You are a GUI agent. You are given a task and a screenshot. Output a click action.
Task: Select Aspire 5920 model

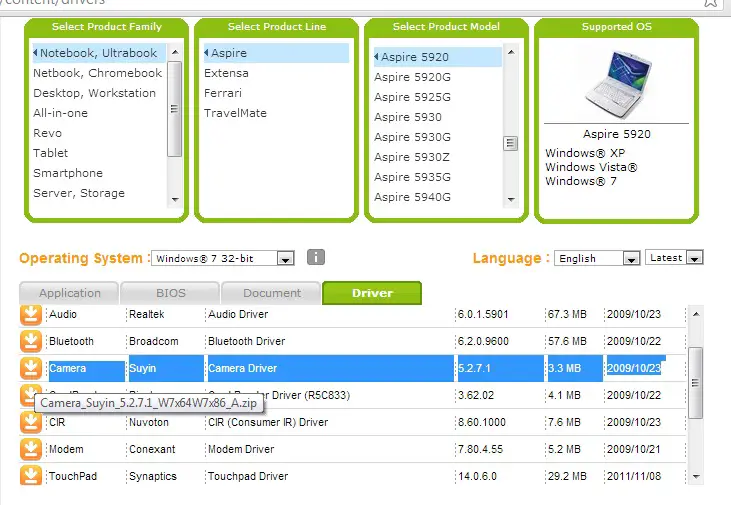[437, 57]
